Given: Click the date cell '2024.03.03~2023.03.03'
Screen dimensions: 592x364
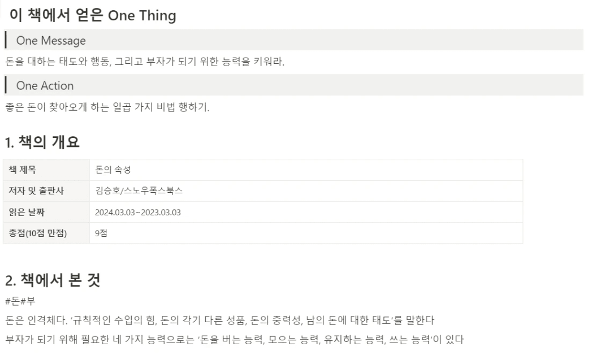Looking at the screenshot, I should 306,212.
